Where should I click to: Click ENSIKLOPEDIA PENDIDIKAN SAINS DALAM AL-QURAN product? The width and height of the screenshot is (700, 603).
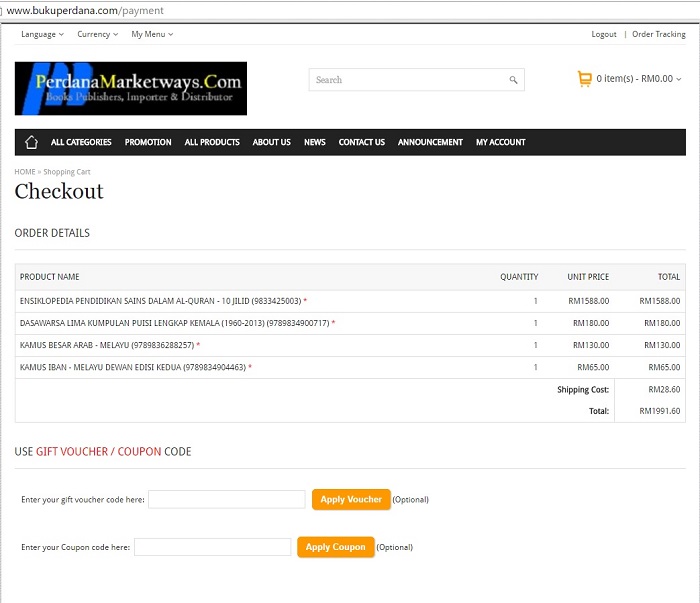(160, 301)
